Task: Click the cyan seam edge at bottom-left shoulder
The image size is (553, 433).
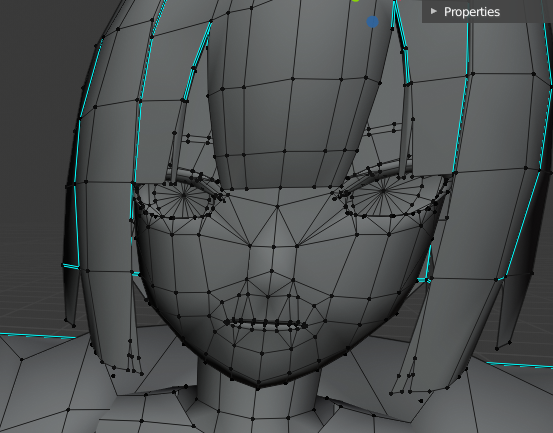Action: 37,335
